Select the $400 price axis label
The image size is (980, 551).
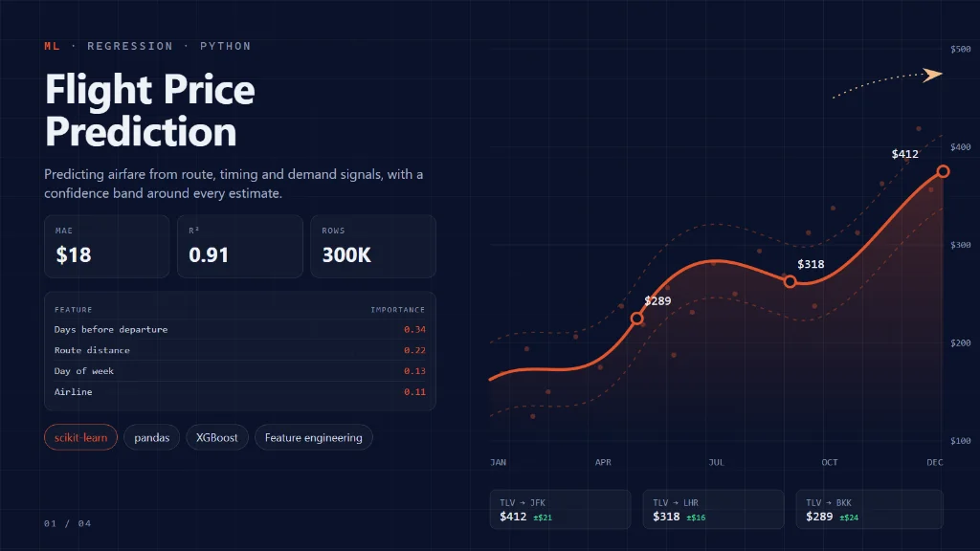(x=961, y=147)
